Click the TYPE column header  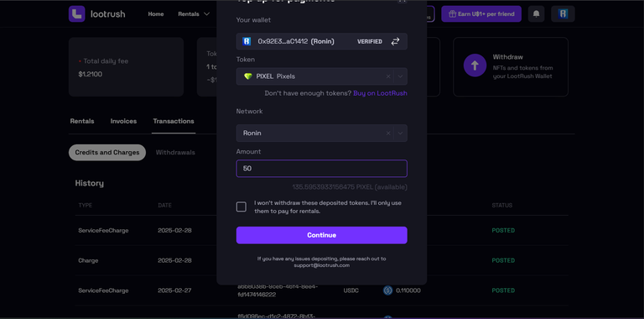tap(85, 205)
